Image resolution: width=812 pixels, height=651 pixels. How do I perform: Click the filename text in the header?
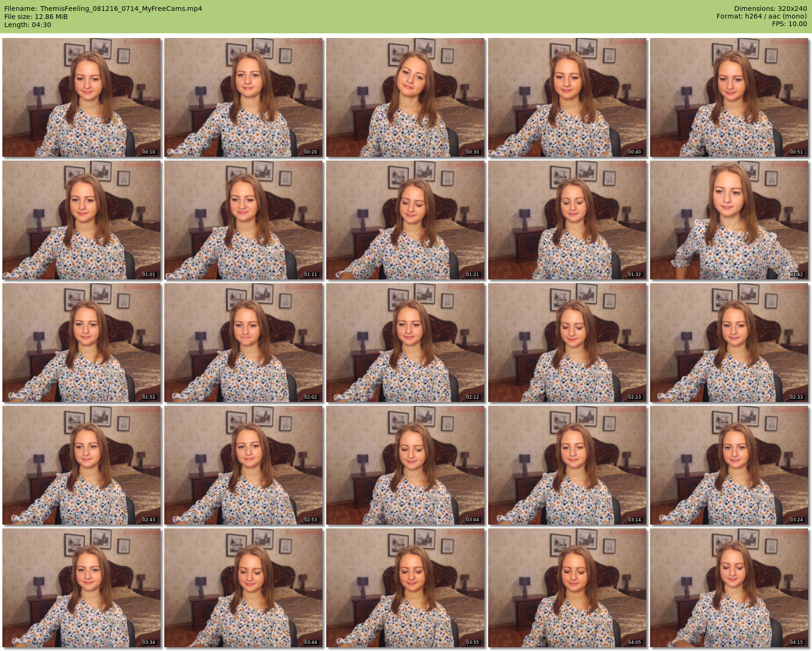pos(103,9)
